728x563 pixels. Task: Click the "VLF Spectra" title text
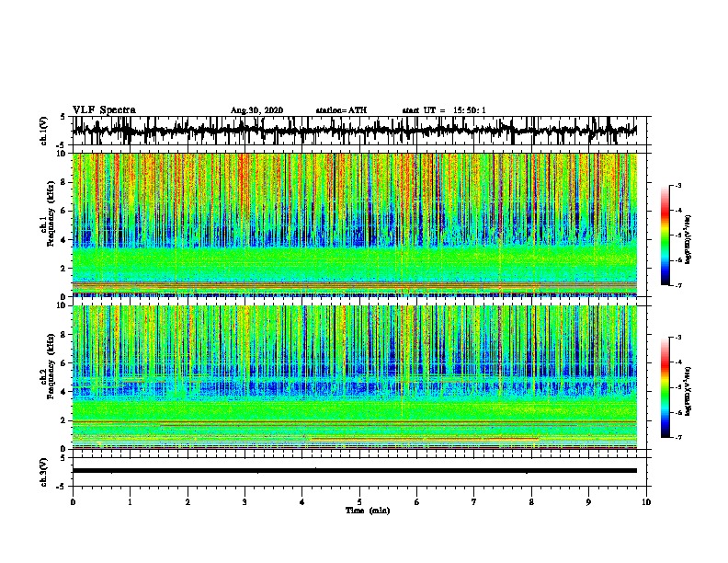coord(104,109)
